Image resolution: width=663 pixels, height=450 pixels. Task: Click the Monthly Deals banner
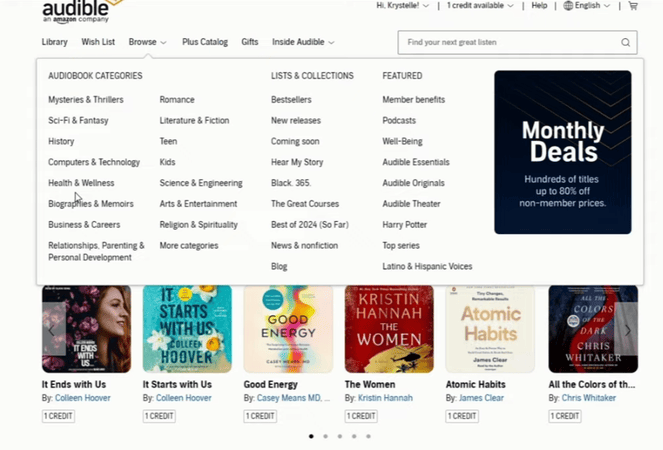click(x=563, y=152)
